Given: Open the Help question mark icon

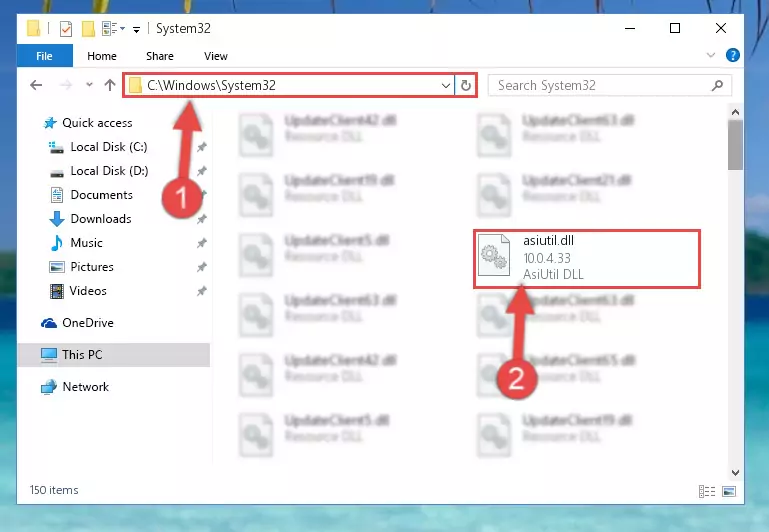Looking at the screenshot, I should pos(733,55).
